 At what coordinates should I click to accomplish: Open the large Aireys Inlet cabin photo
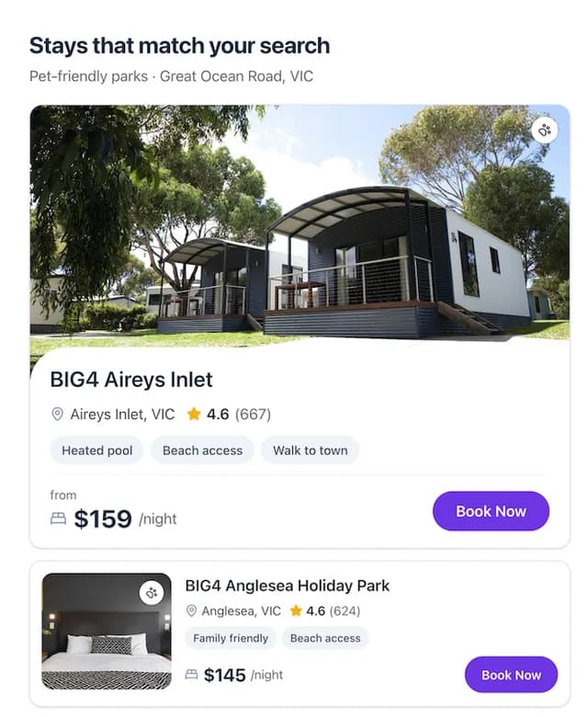300,224
